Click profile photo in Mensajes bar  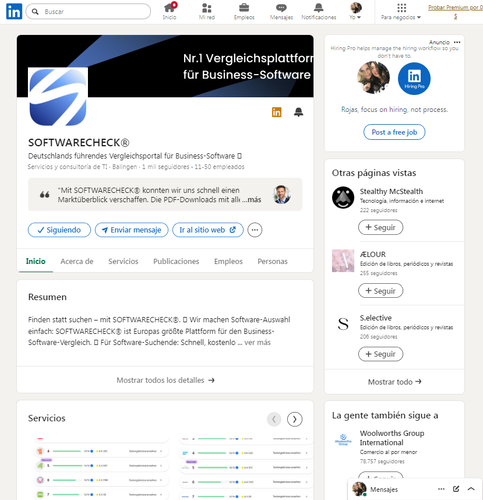[359, 489]
